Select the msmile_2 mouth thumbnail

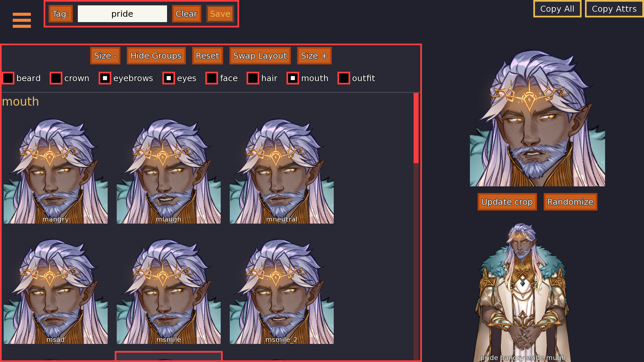pos(282,291)
